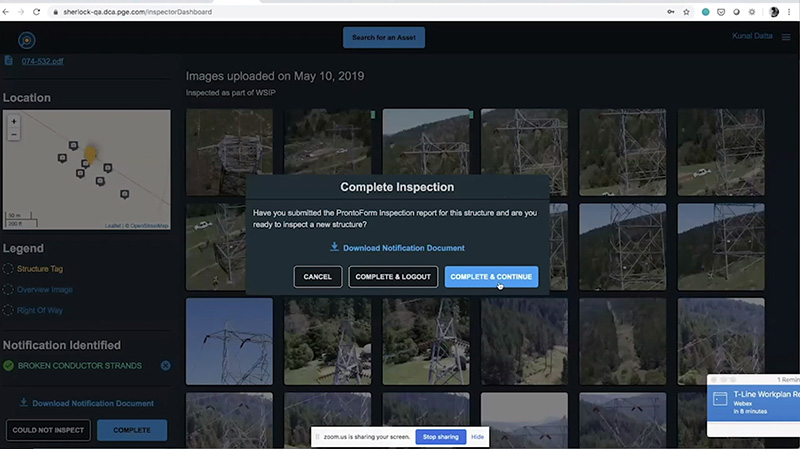800x449 pixels.
Task: Open the Search for an Asset button
Action: [x=384, y=37]
